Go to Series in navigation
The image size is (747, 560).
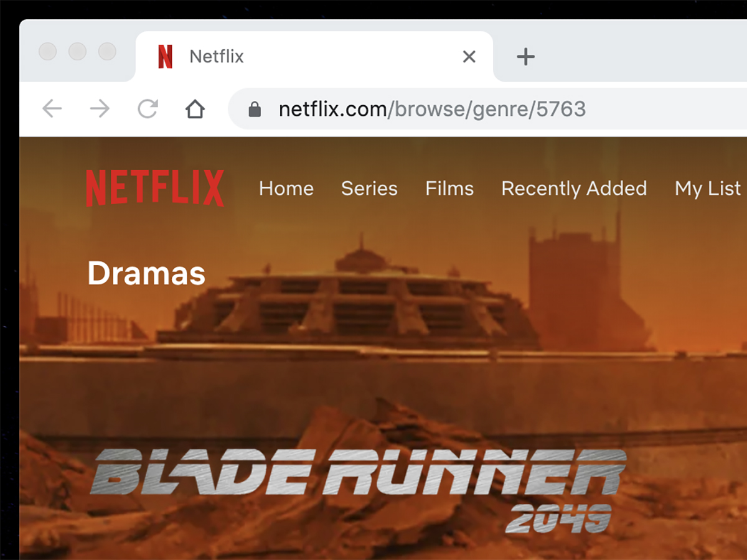[369, 189]
